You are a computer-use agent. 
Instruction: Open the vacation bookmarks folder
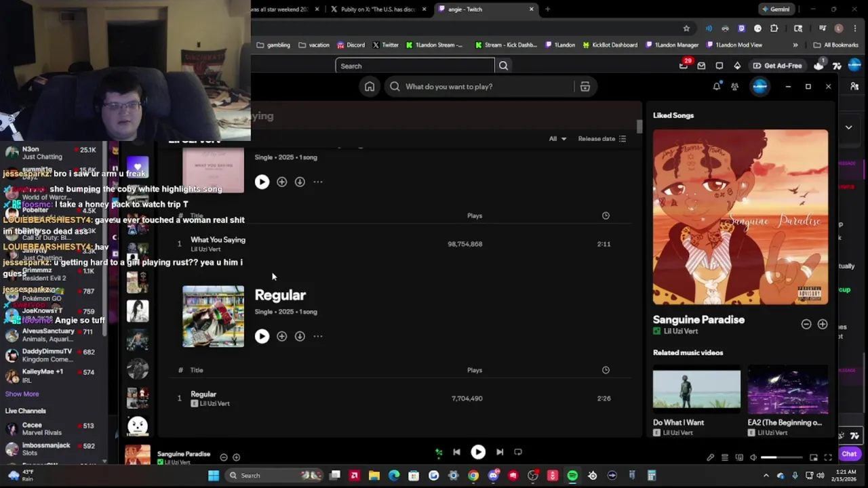pyautogui.click(x=314, y=45)
